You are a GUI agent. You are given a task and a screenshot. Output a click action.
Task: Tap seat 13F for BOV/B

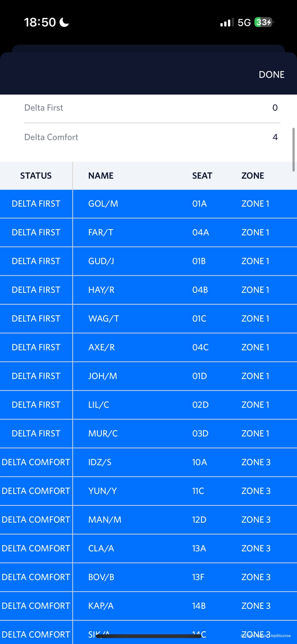tap(198, 577)
